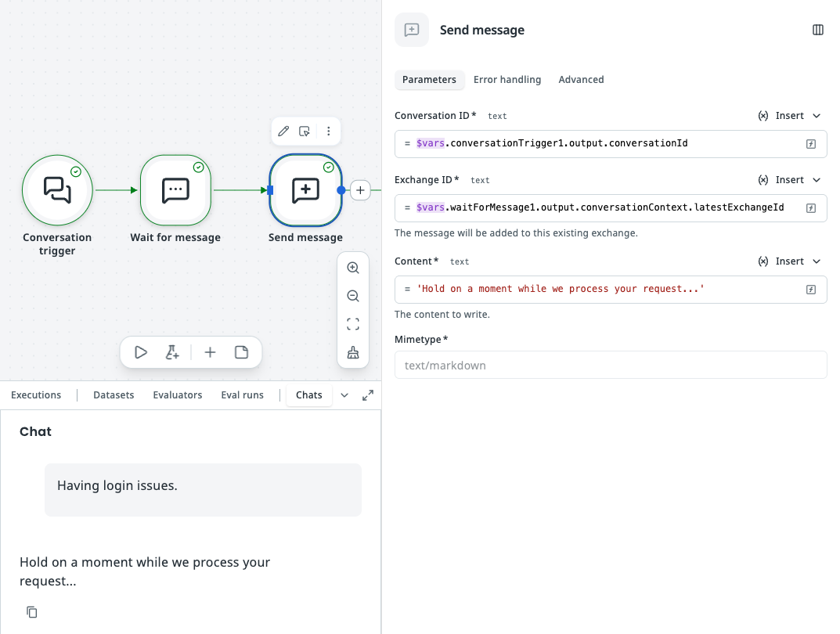
Task: Click the pencil edit icon above the node
Action: click(x=283, y=131)
